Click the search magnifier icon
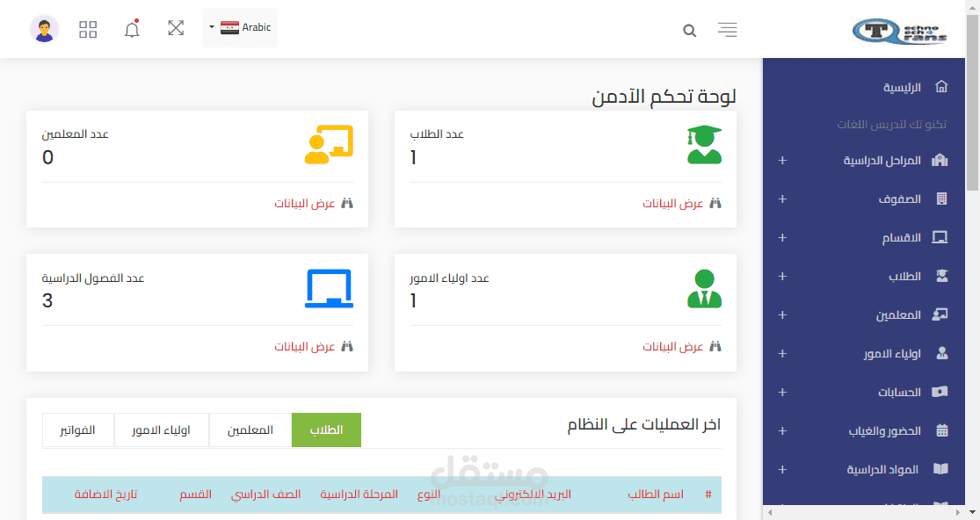980x520 pixels. tap(689, 30)
